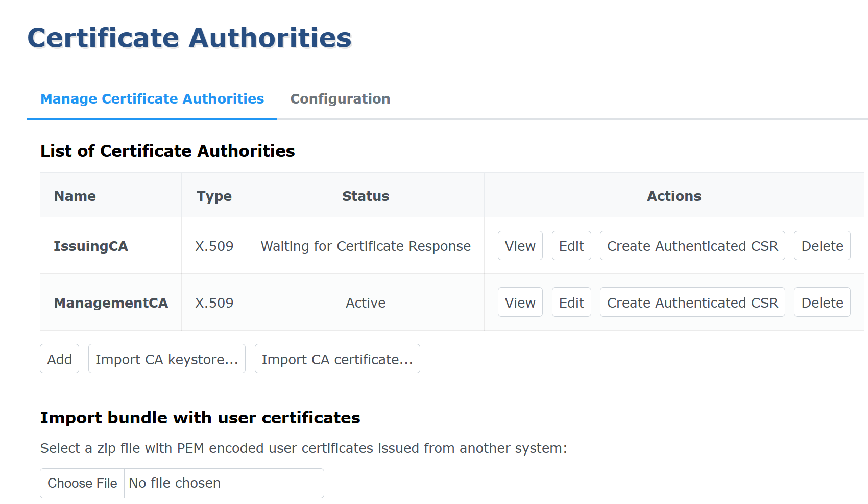Click Choose File to upload bundle
868x504 pixels.
click(x=82, y=483)
